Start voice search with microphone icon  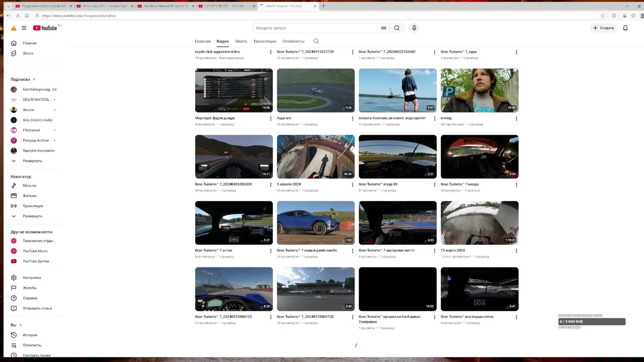pos(414,28)
